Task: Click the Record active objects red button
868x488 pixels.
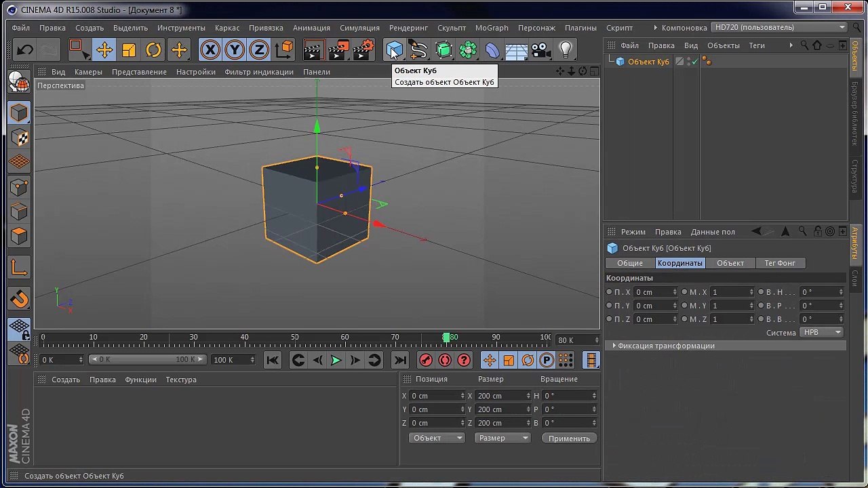Action: (426, 361)
